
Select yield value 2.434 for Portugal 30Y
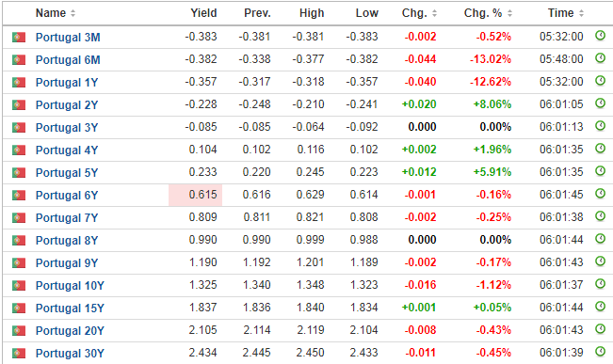(202, 353)
